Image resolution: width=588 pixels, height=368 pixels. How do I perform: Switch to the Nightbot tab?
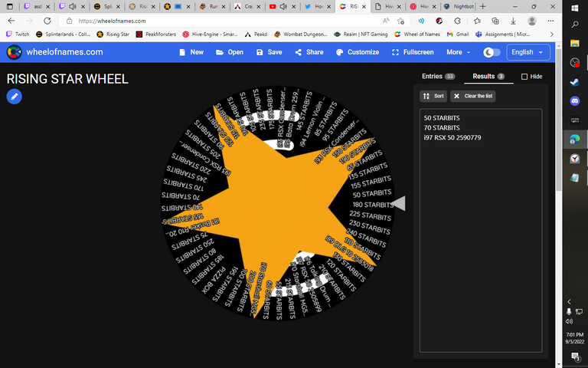[459, 6]
